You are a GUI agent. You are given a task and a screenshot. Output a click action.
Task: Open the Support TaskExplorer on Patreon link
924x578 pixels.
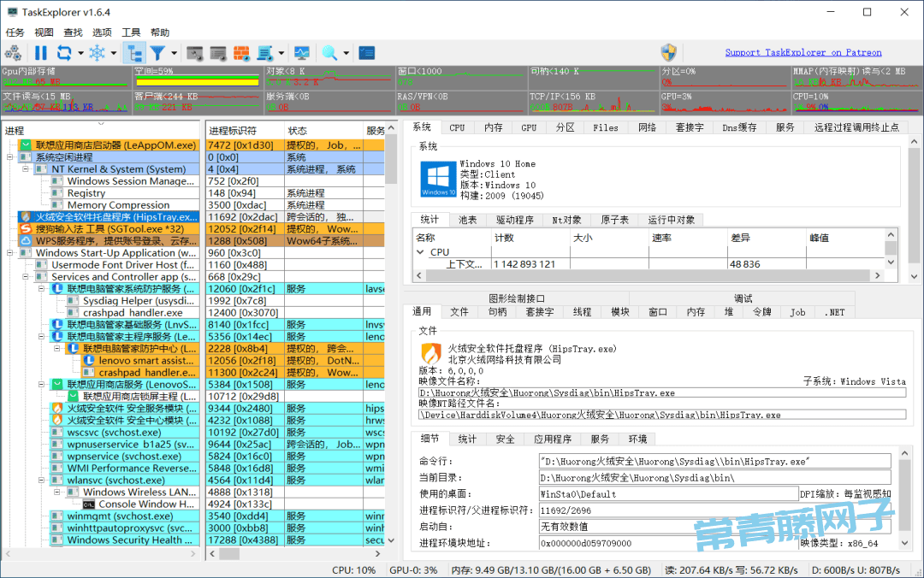[x=803, y=52]
